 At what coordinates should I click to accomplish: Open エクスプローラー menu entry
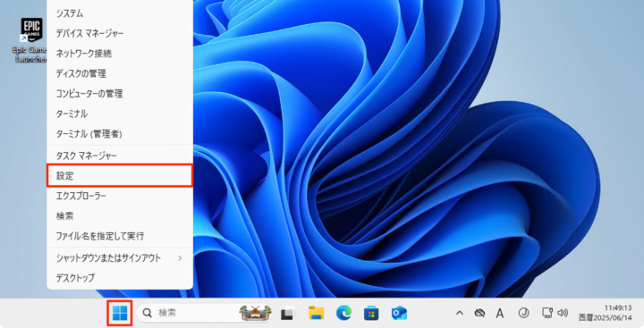(120, 197)
